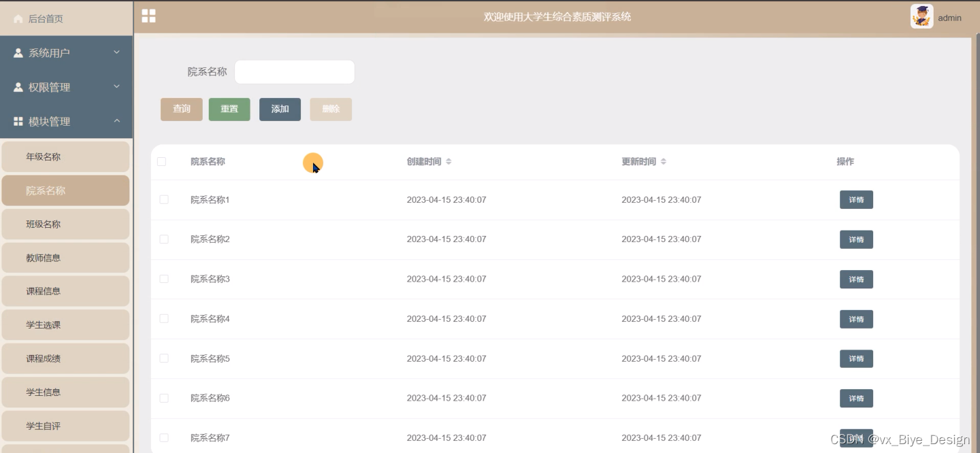Click the 院系名称4 table cell
This screenshot has height=453, width=980.
point(210,319)
